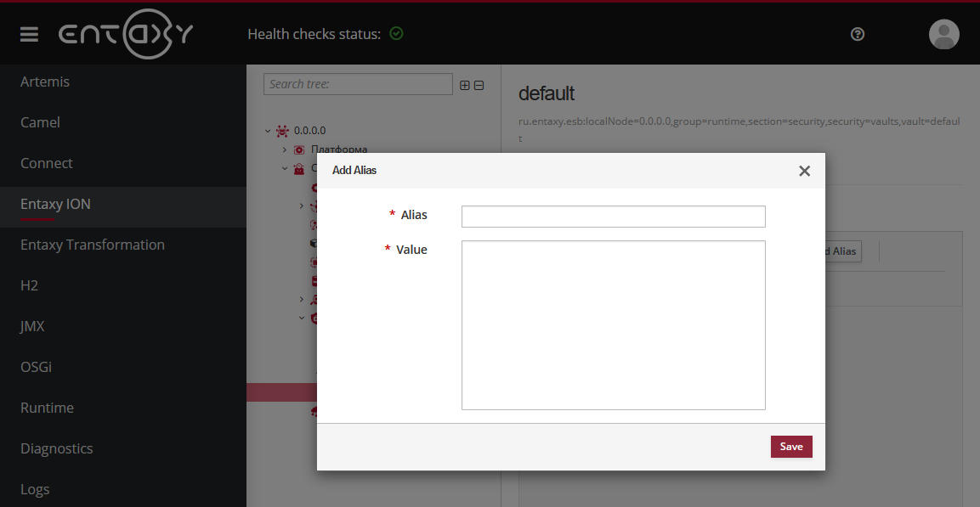This screenshot has width=980, height=507.
Task: Open the help question mark icon
Action: (x=857, y=34)
